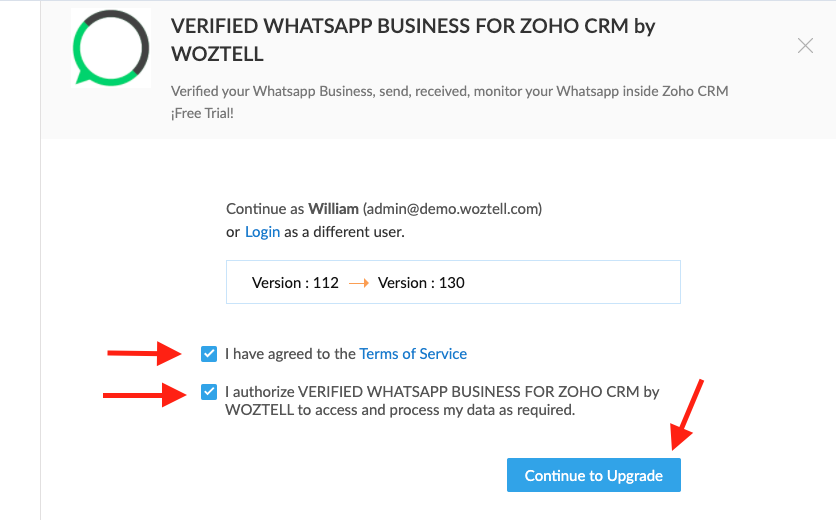Click the authorize WOZTELL data access label text
Viewport: 836px width, 520px height.
442,401
